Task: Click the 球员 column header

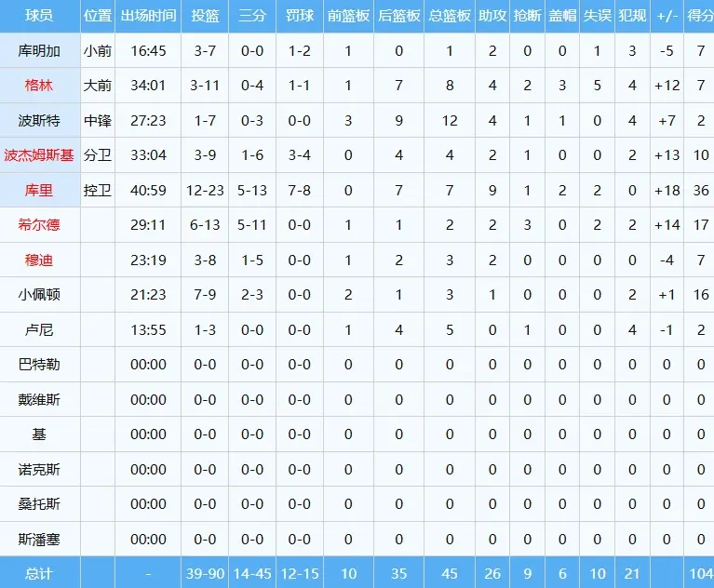Action: pyautogui.click(x=39, y=16)
